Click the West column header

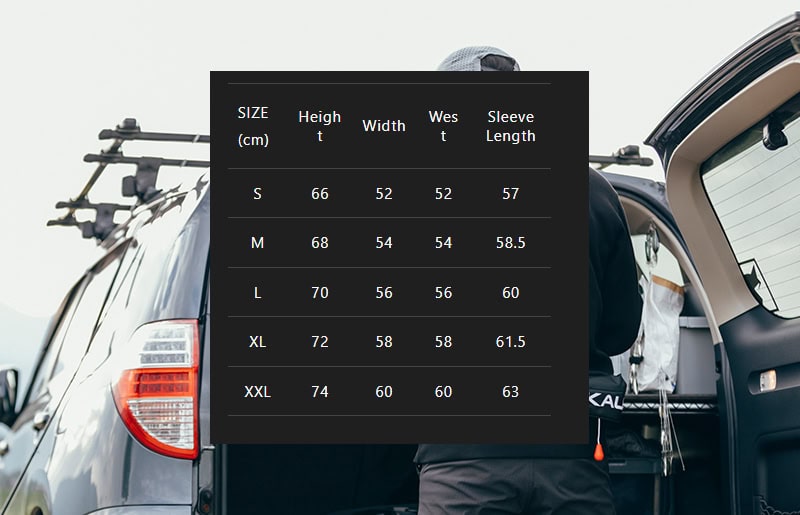[x=443, y=126]
